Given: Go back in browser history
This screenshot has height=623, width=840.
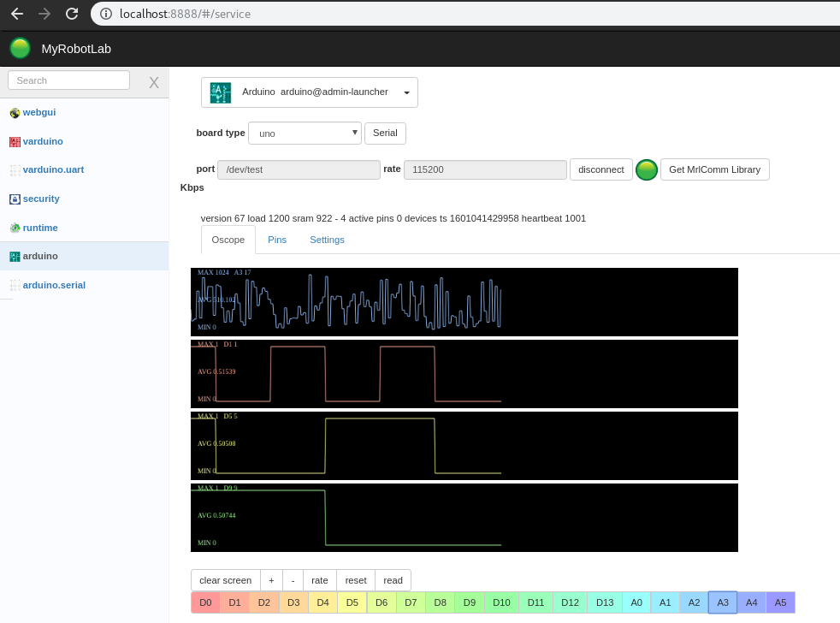Looking at the screenshot, I should (17, 14).
